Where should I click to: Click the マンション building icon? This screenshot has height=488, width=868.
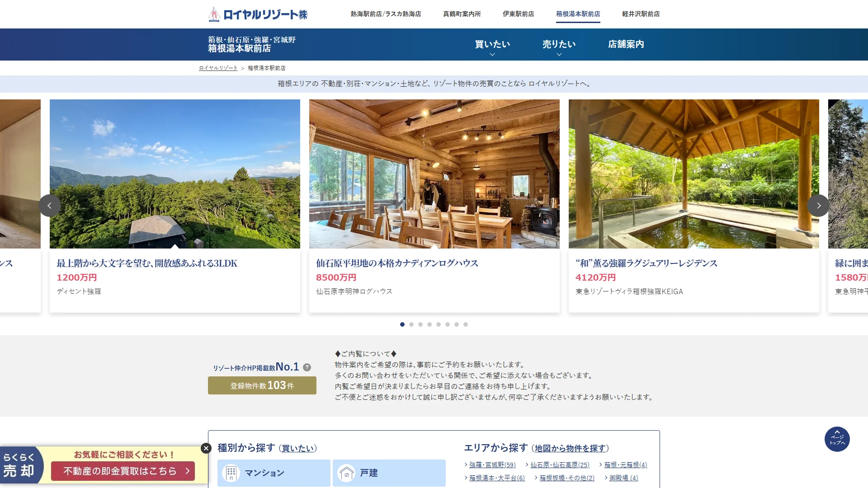coord(231,473)
